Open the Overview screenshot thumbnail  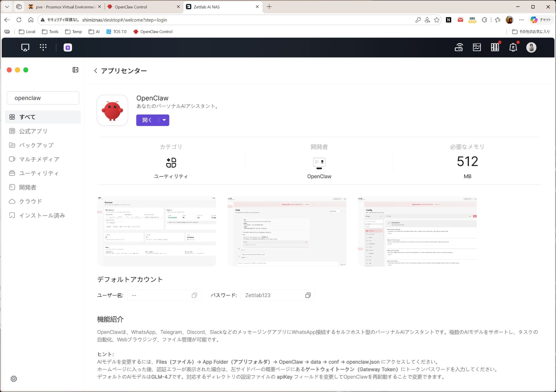[x=156, y=231]
